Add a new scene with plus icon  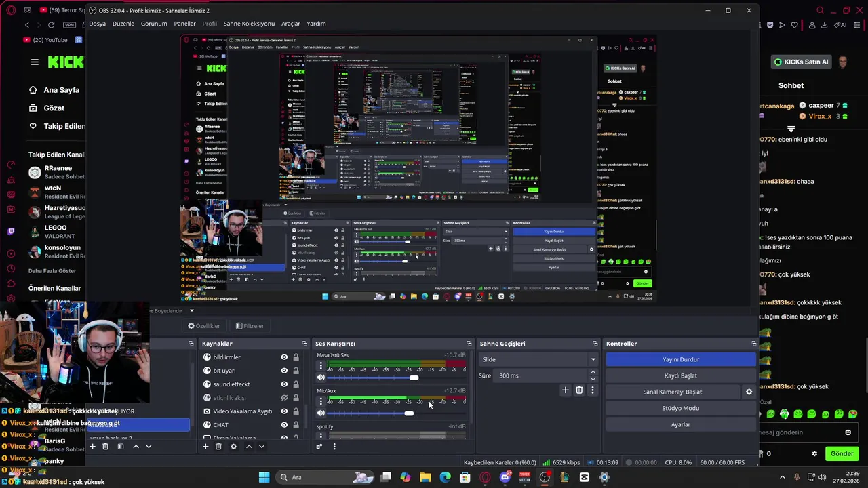tap(92, 446)
